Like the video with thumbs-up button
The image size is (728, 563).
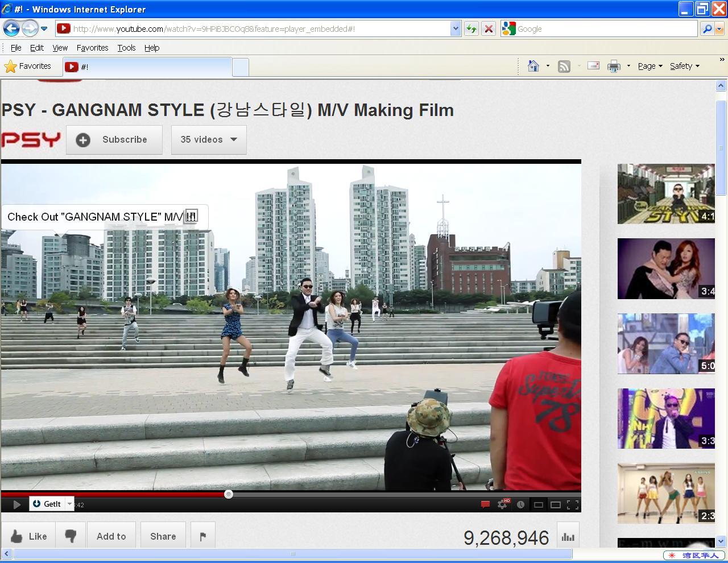click(28, 536)
